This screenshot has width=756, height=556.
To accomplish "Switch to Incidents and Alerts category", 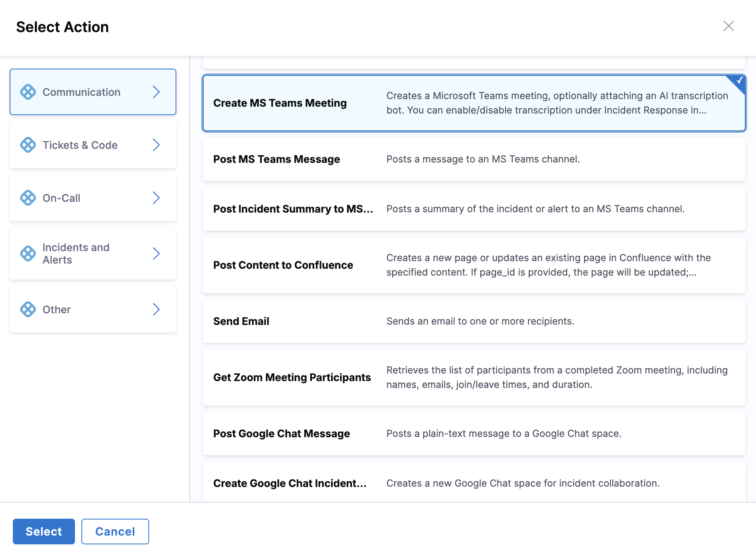I will point(93,254).
